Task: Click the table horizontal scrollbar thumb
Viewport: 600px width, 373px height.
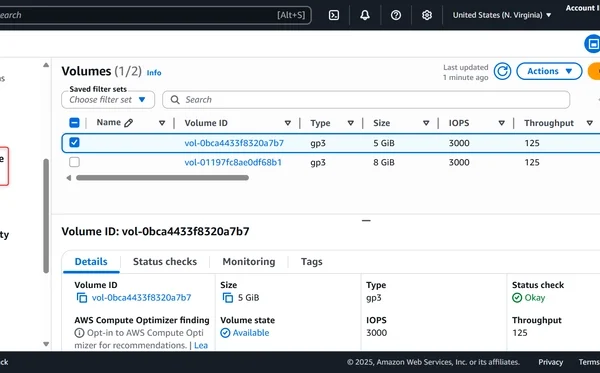Action: [x=162, y=178]
